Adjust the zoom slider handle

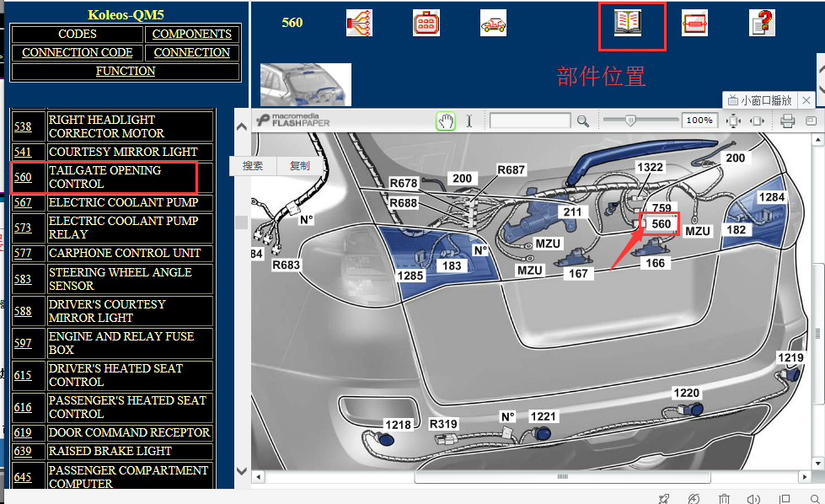(629, 121)
